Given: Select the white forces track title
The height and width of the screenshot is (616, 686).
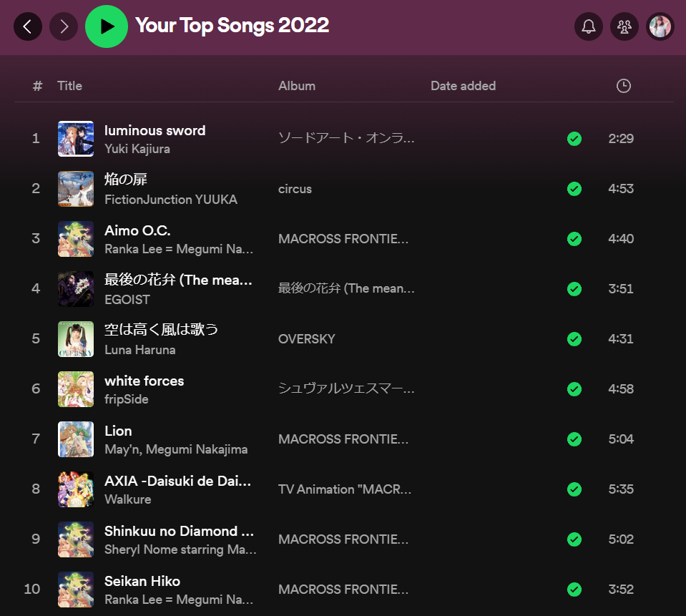Looking at the screenshot, I should (144, 381).
